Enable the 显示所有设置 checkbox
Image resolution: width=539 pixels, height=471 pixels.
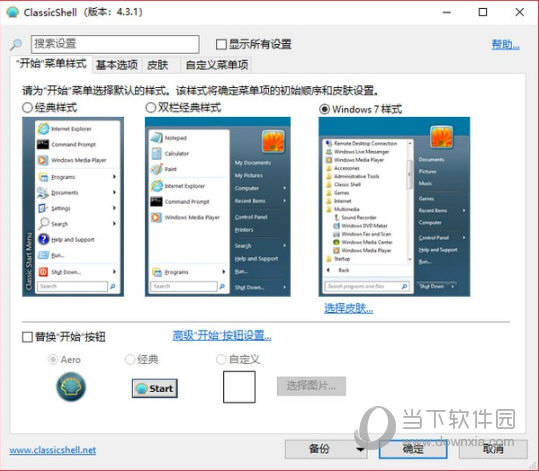tap(221, 44)
